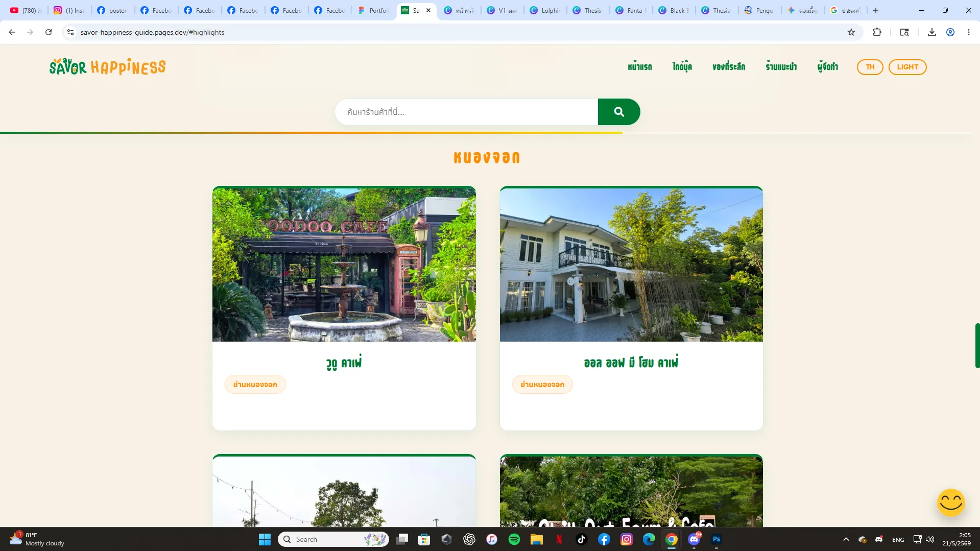
Task: Click the browser address bar URL
Action: (152, 32)
